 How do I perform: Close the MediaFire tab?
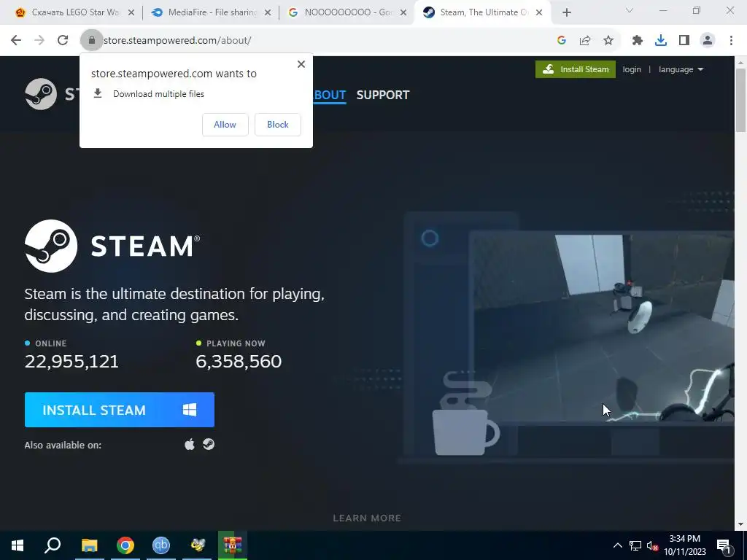pos(268,13)
